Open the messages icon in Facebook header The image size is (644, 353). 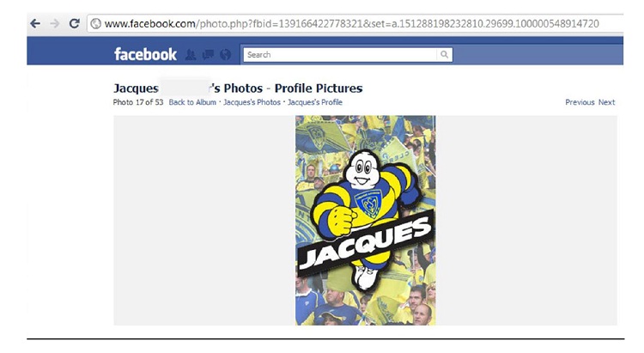(209, 55)
